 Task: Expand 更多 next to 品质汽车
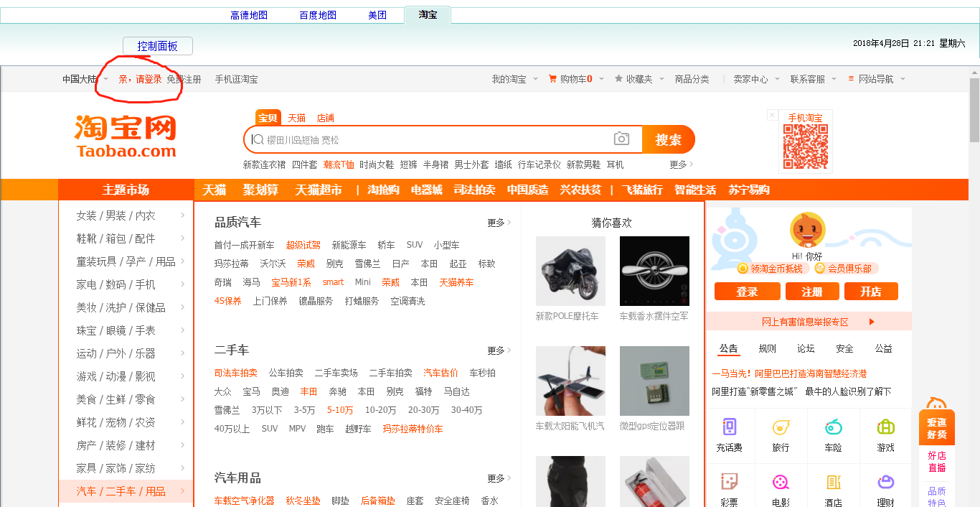[499, 223]
